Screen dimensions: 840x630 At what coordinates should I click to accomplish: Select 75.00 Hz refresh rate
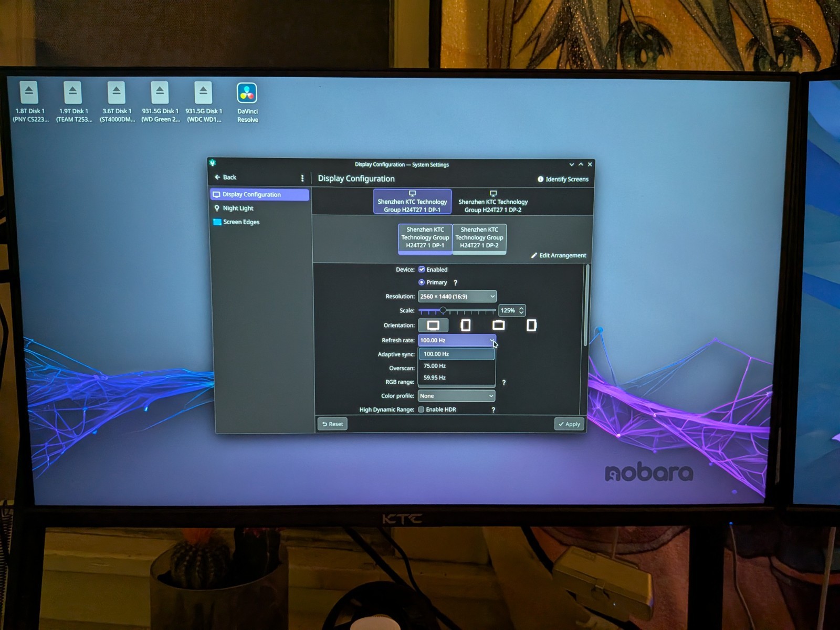point(457,366)
